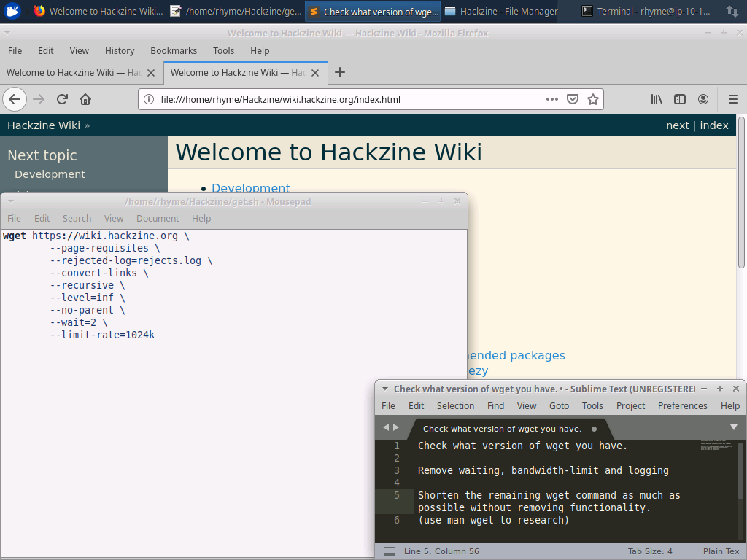Open page actions three-dots menu

[552, 99]
